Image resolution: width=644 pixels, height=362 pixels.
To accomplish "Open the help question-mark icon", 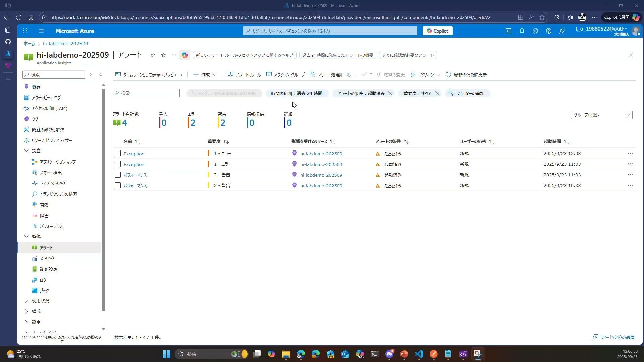I will pos(549,31).
